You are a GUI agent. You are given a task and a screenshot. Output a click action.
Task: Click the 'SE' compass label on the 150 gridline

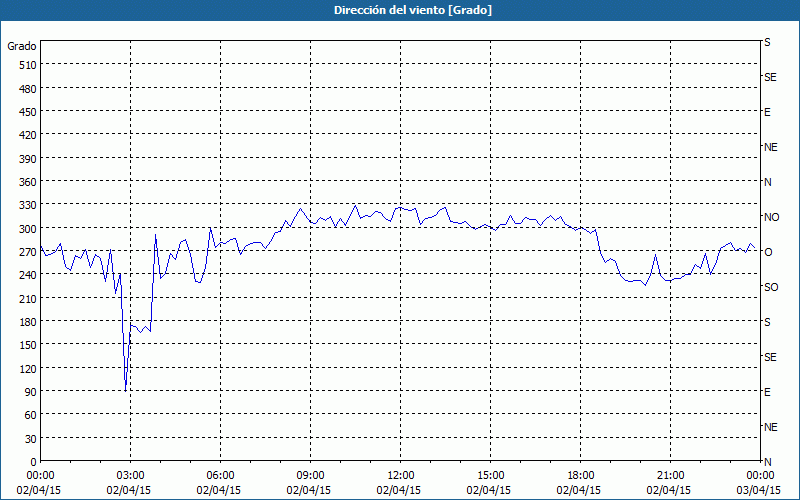click(x=770, y=357)
